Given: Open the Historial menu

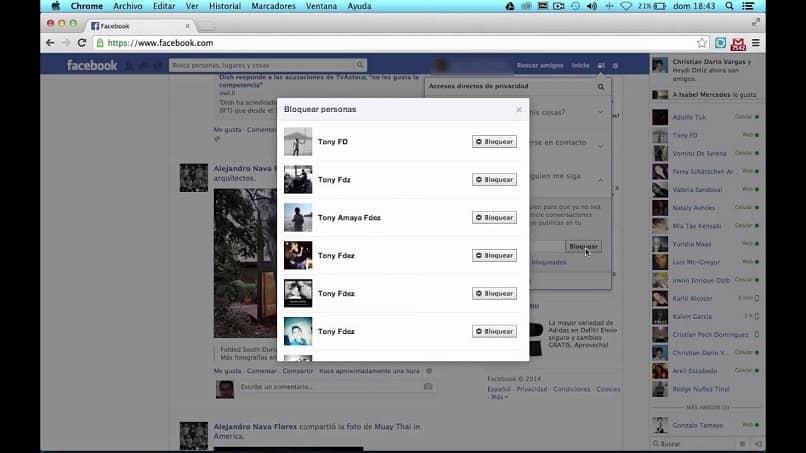Looking at the screenshot, I should pyautogui.click(x=225, y=6).
